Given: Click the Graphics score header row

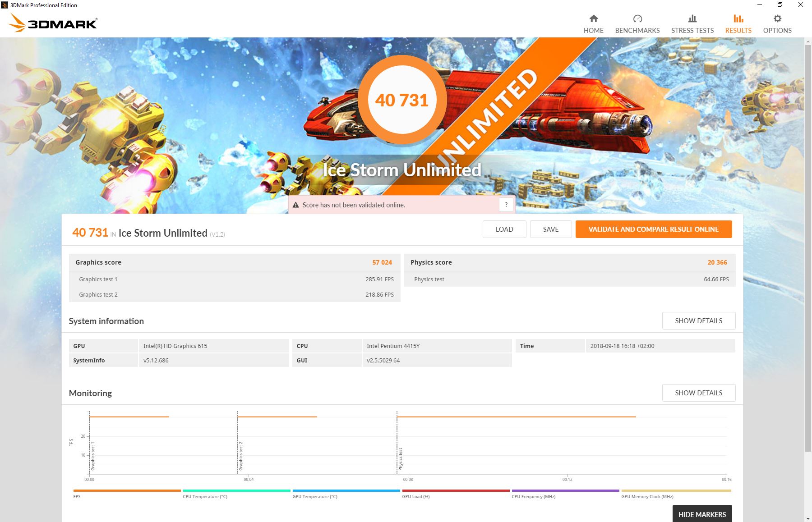Looking at the screenshot, I should click(234, 262).
